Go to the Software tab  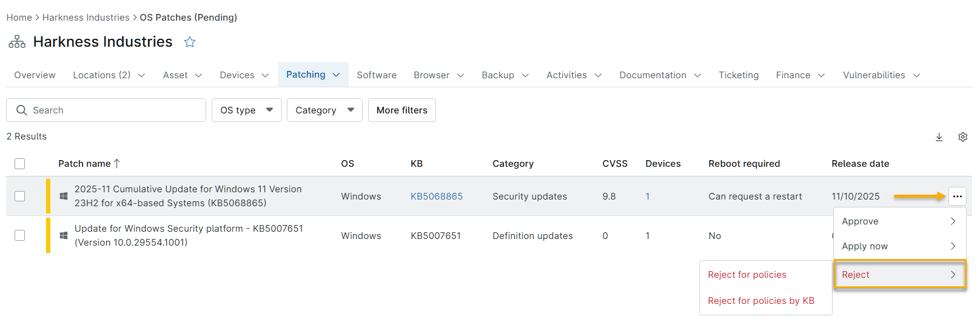[377, 75]
